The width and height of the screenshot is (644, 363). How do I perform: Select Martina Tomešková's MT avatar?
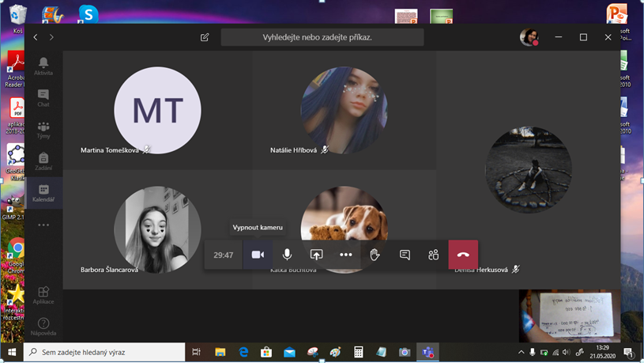tap(157, 110)
